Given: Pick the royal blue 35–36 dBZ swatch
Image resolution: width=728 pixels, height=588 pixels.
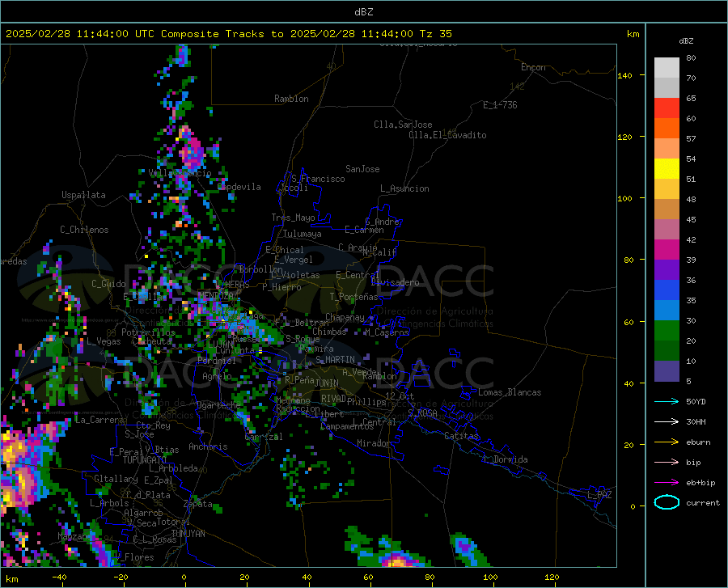Looking at the screenshot, I should [667, 290].
